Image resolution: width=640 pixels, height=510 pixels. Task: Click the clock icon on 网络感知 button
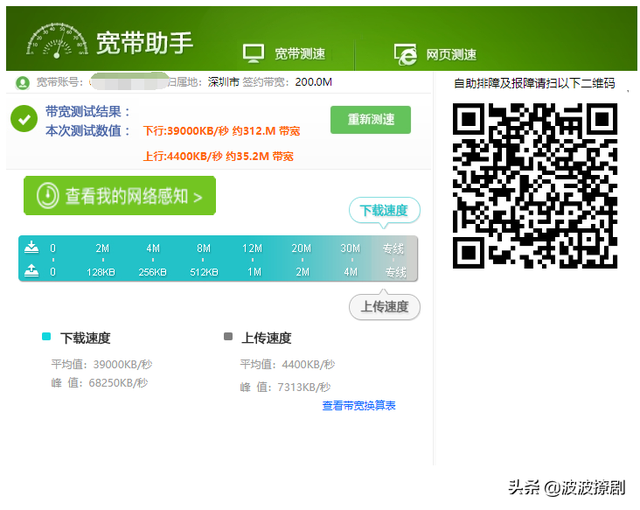pos(48,195)
